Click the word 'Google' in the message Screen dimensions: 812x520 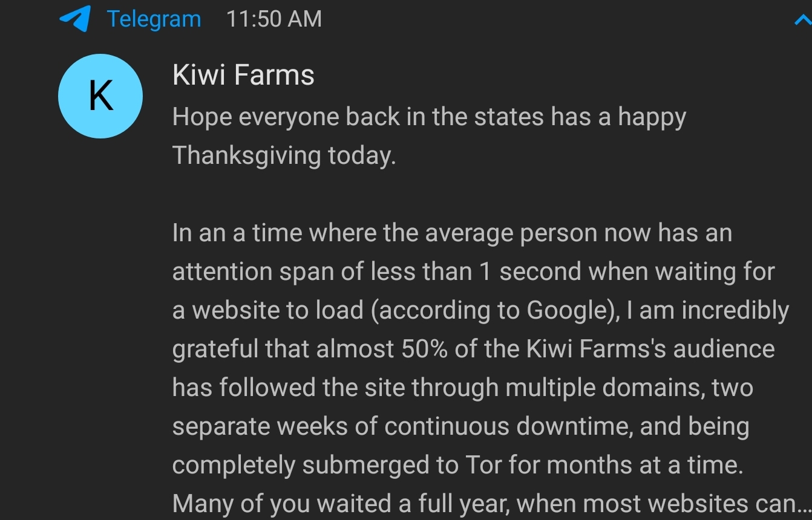tap(566, 310)
